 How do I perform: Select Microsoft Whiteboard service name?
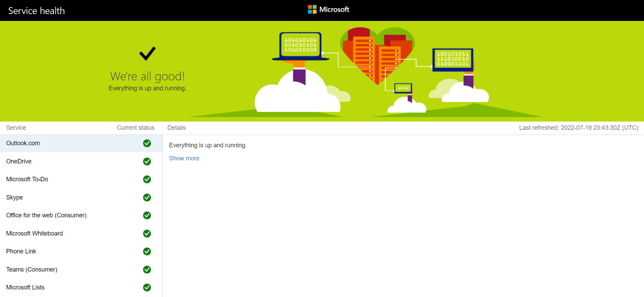tap(34, 233)
